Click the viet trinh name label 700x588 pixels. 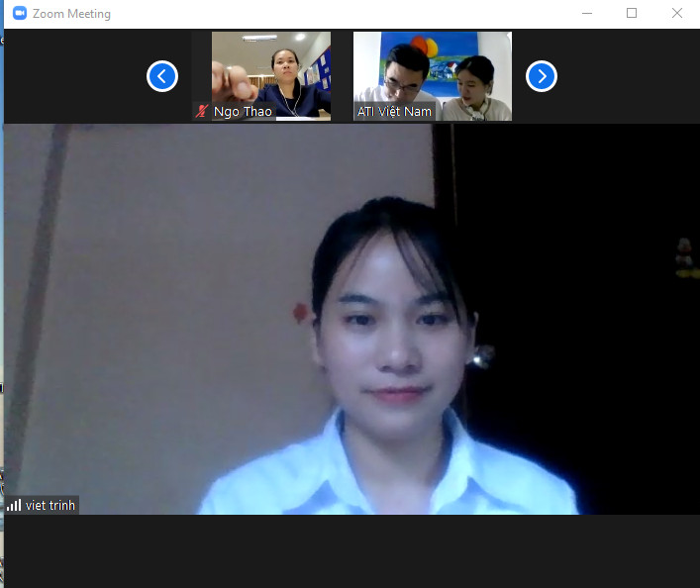click(50, 505)
